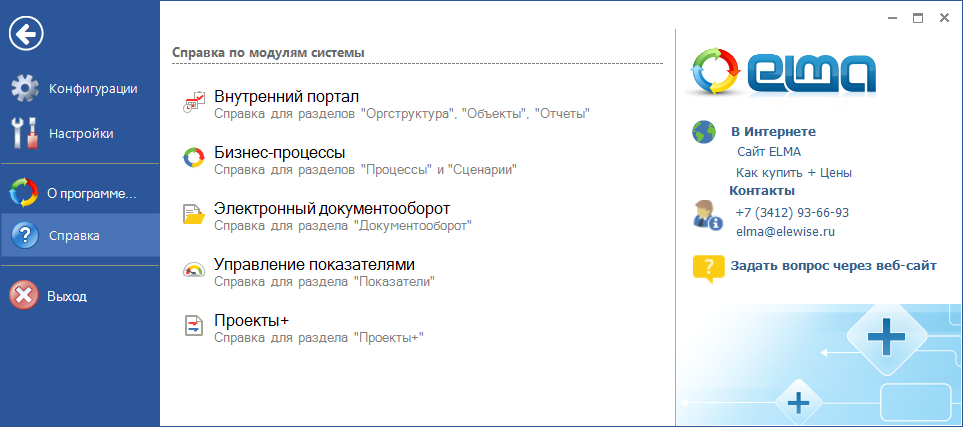Follow the Как купить + Цены link
The height and width of the screenshot is (427, 963).
[793, 172]
